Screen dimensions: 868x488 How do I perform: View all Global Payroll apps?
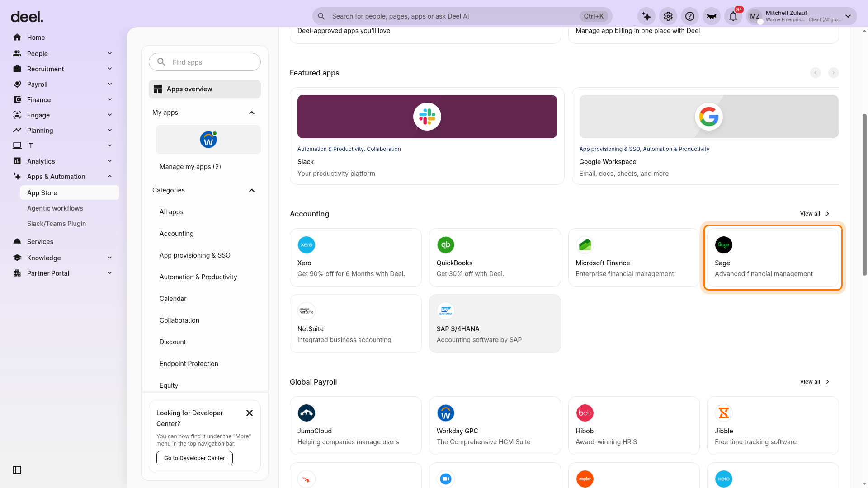click(x=815, y=382)
